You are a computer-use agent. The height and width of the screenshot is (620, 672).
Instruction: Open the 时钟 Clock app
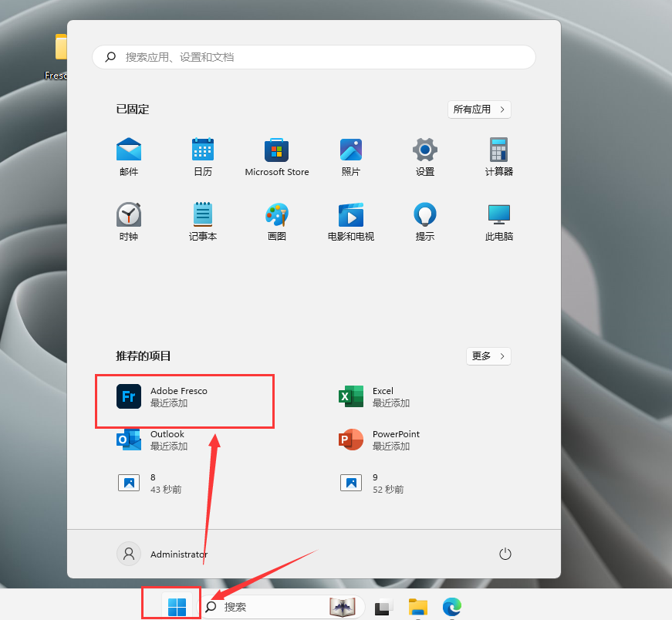coord(129,221)
